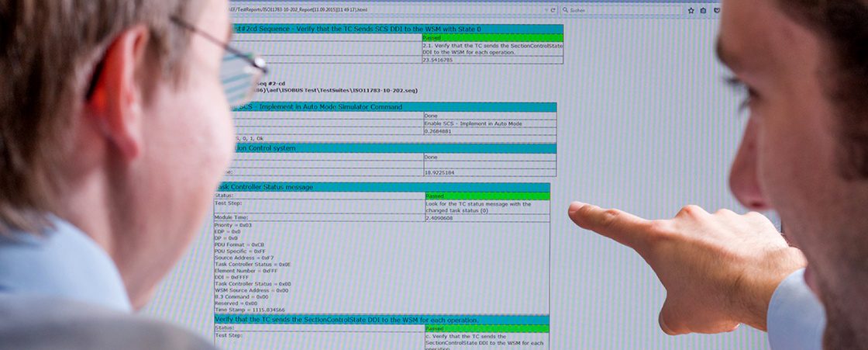Select the 'Task Controller Status = 0x0E' line
Viewport: 868px width, 350px height.
[253, 265]
